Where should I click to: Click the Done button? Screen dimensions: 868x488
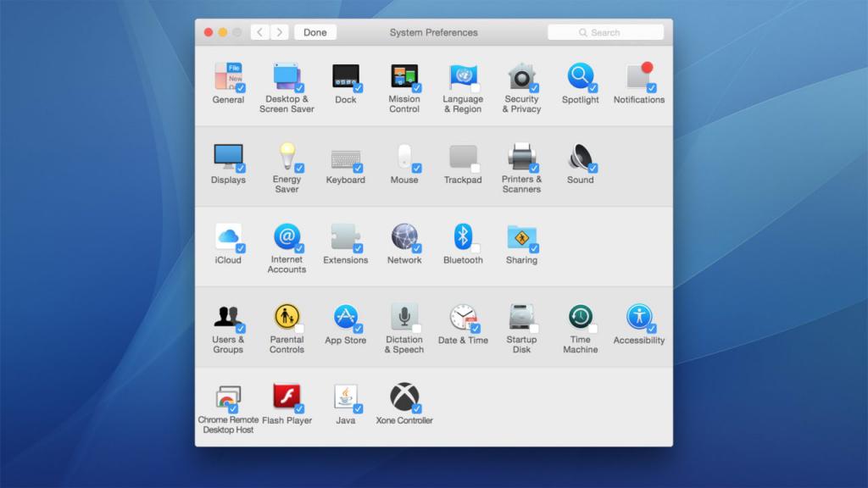point(314,32)
